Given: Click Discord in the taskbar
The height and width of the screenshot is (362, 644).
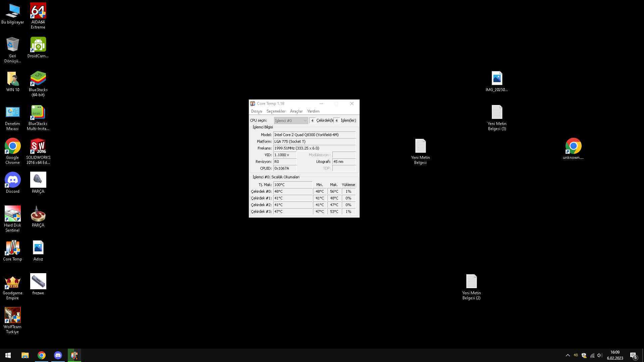Looking at the screenshot, I should point(58,355).
